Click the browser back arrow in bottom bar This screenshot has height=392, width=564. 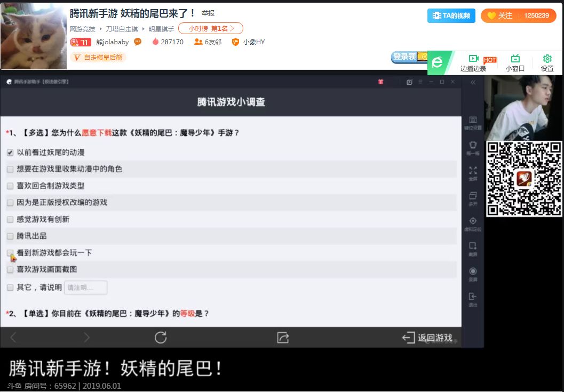(13, 338)
